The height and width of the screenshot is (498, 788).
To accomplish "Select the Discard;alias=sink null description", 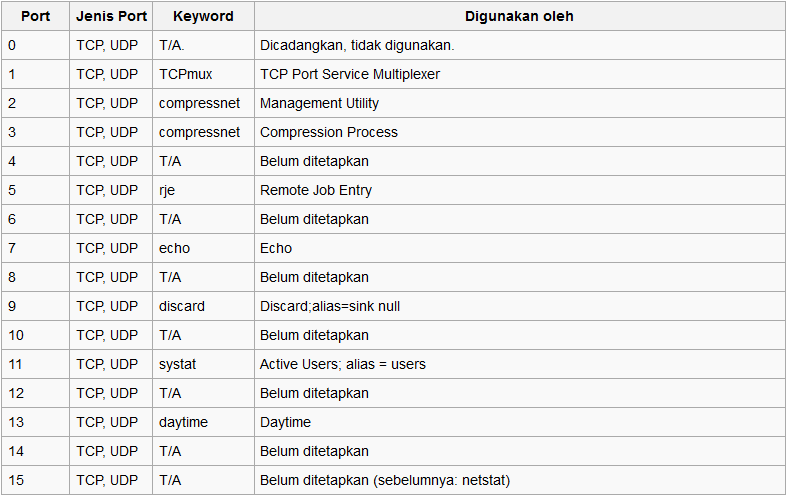I will 330,306.
